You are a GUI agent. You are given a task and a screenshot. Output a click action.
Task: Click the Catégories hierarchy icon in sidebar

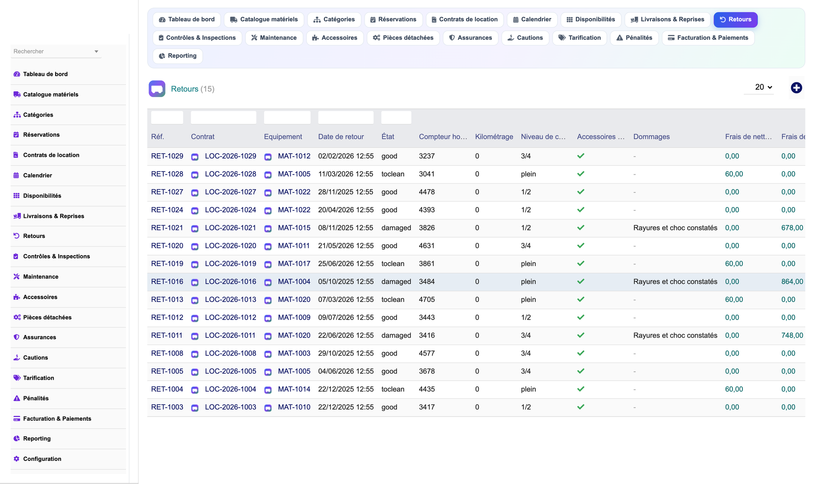click(x=17, y=115)
